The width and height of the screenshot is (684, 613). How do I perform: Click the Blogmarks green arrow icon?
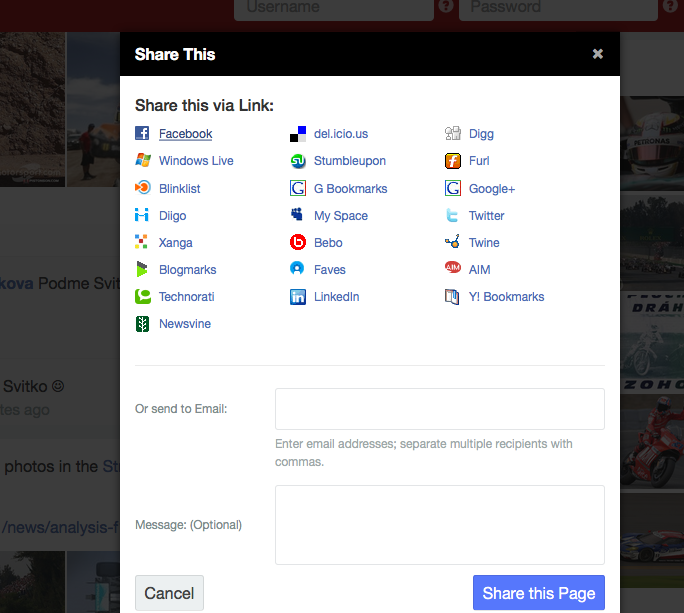click(x=142, y=269)
